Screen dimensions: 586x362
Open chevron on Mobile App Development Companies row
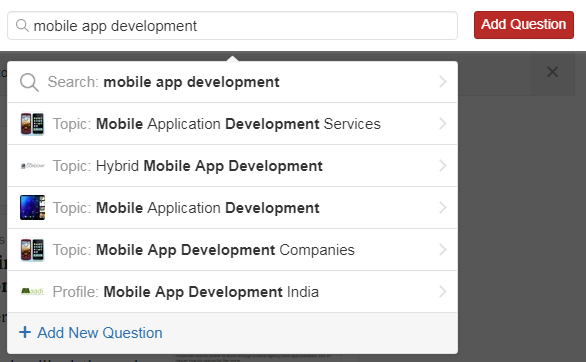pos(443,250)
